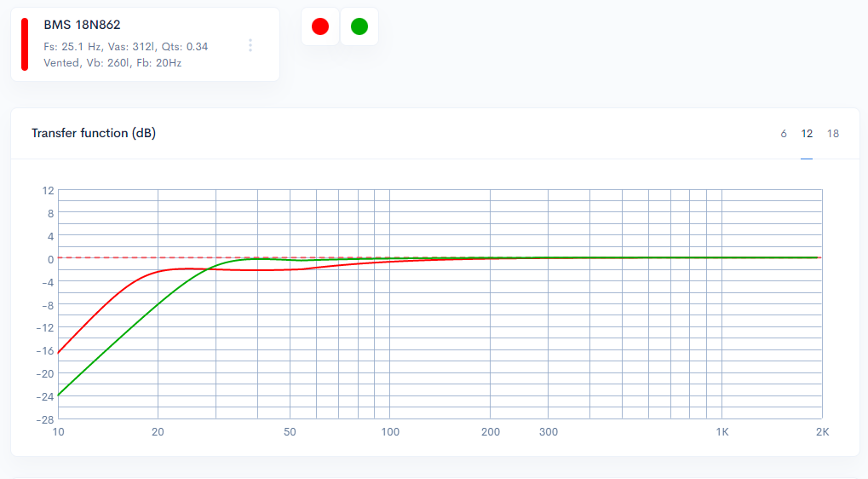Viewport: 868px width, 479px height.
Task: Open the three-dot menu on BMS 18N862 card
Action: pos(250,45)
